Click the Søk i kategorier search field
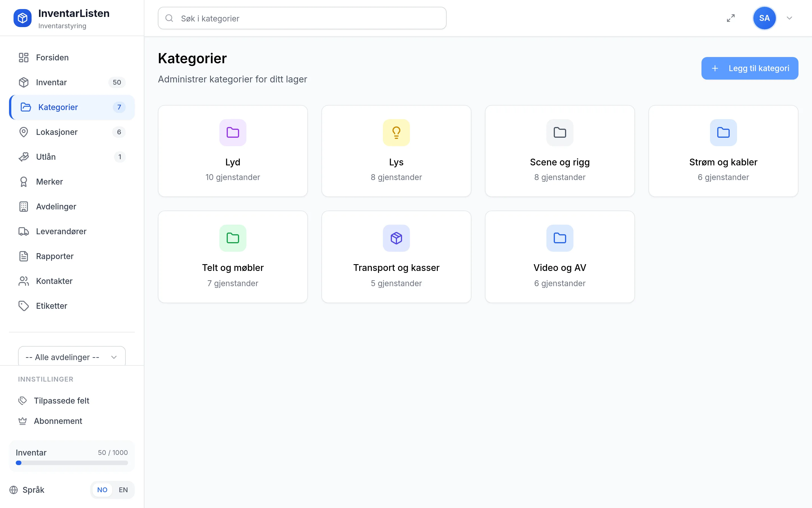Screen dimensions: 812x508 coord(302,18)
